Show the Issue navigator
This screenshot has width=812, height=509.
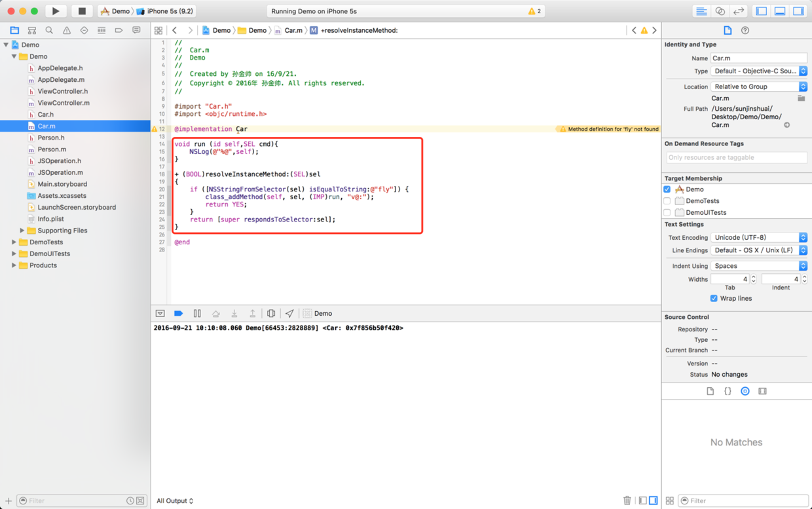[67, 30]
